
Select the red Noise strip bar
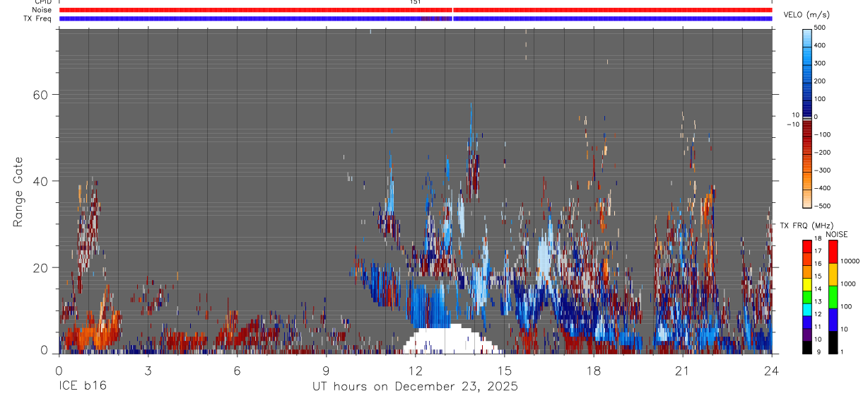pos(416,10)
